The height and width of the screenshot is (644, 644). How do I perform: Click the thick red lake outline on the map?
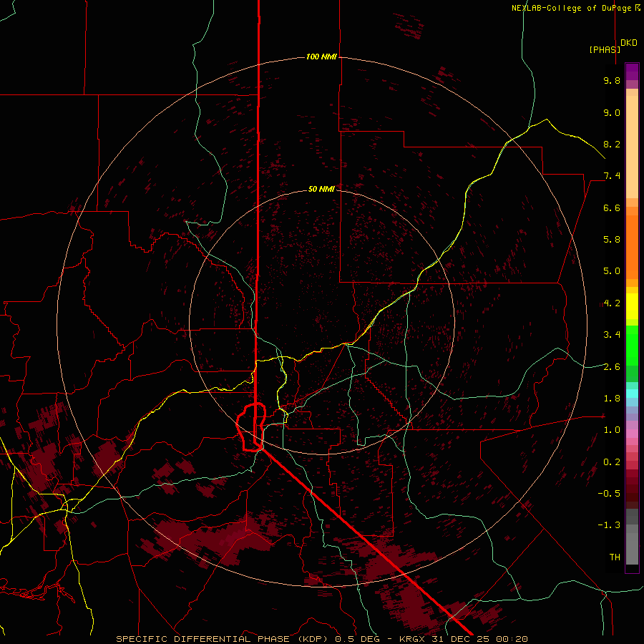coord(251,427)
